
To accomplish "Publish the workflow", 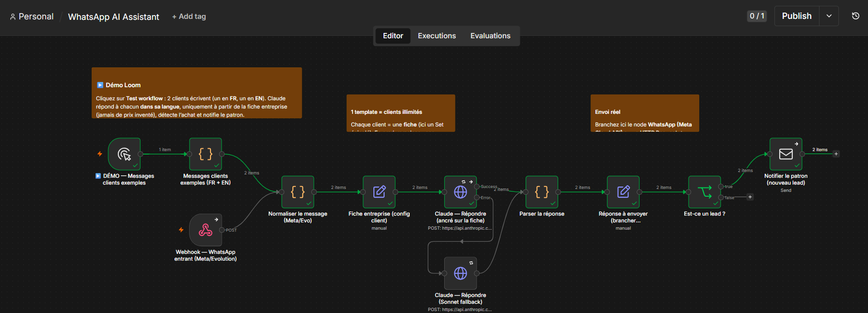I will pos(797,16).
